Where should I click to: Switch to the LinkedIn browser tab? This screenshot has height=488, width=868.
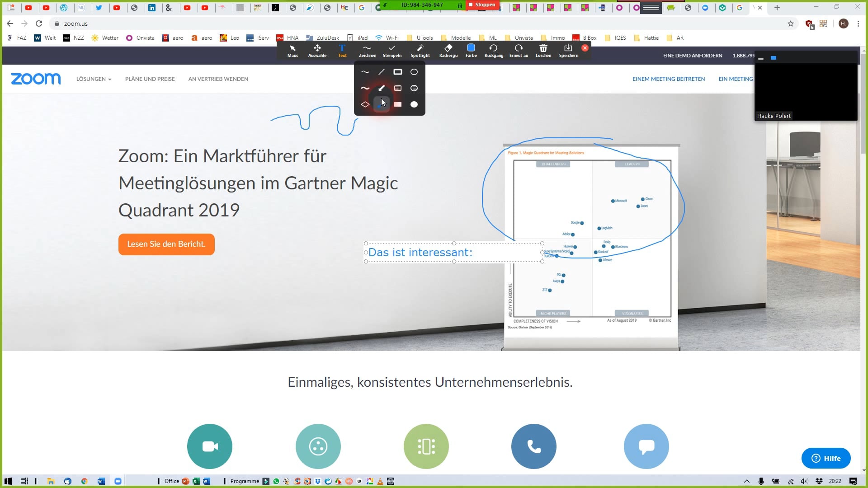(x=152, y=8)
